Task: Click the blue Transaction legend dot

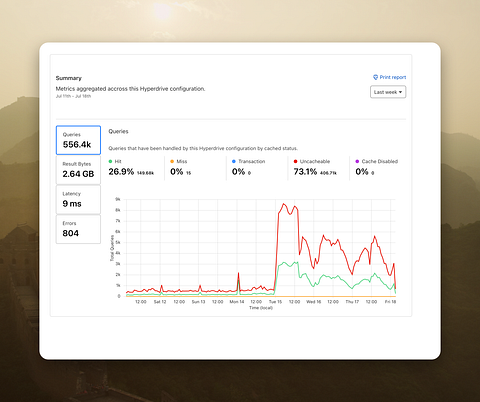Action: (234, 161)
